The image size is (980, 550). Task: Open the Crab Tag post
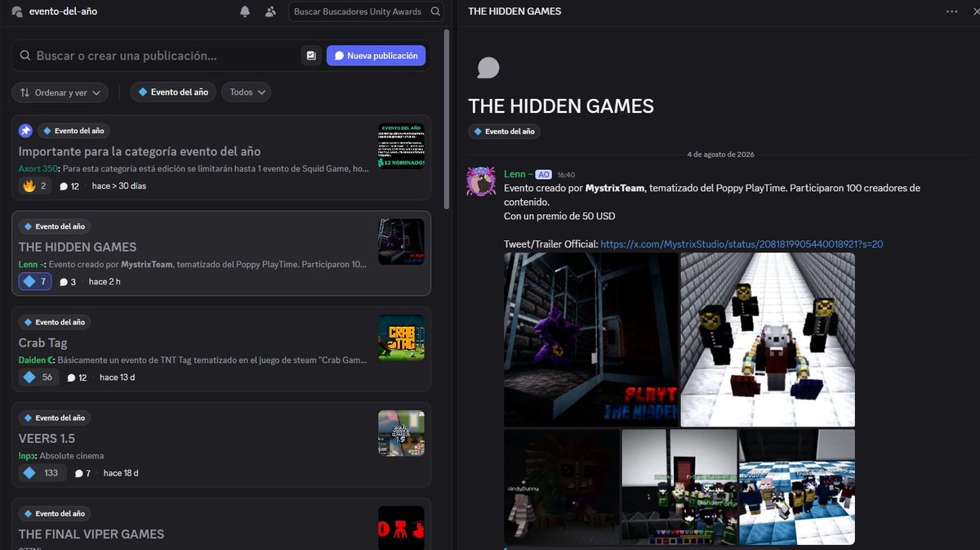pos(221,349)
